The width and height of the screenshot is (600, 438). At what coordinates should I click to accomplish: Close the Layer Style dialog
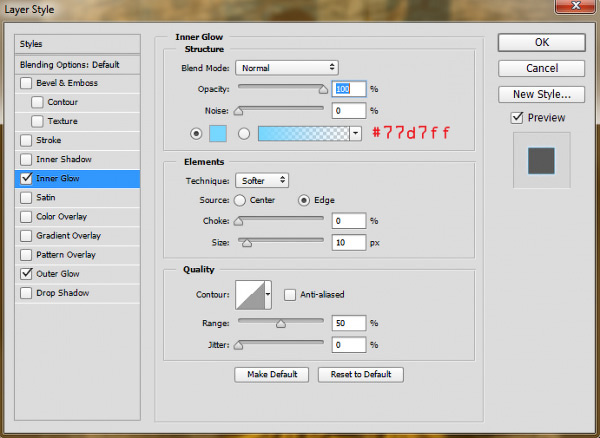tap(576, 6)
